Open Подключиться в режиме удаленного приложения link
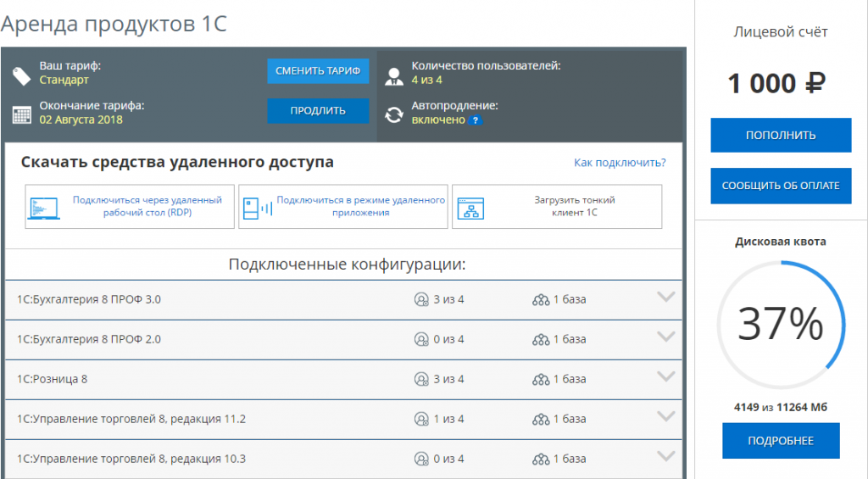 (360, 206)
